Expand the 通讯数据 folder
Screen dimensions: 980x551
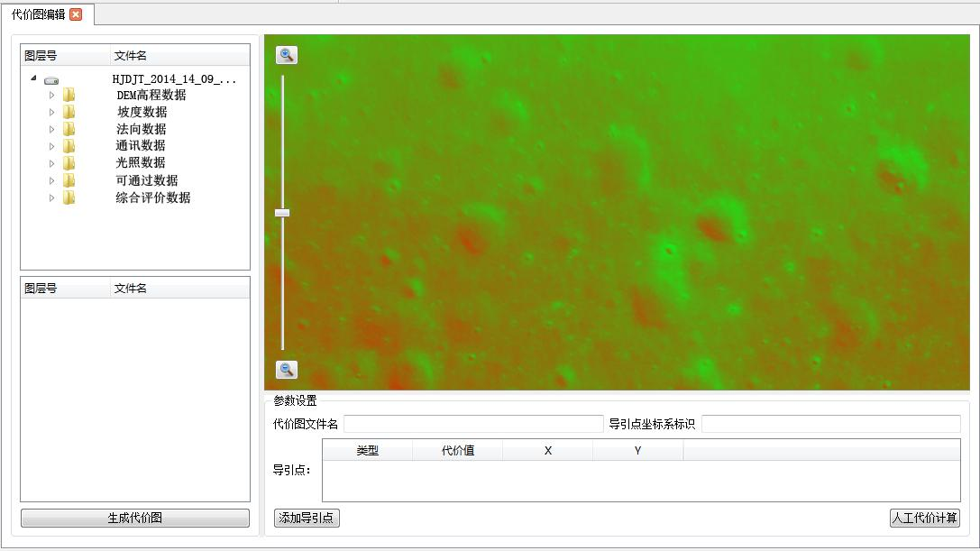click(52, 146)
